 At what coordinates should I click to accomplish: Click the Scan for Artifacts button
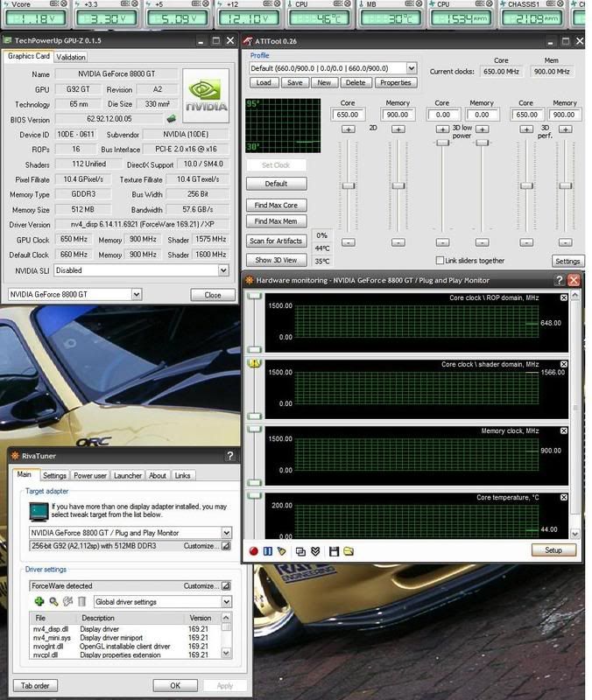(276, 241)
